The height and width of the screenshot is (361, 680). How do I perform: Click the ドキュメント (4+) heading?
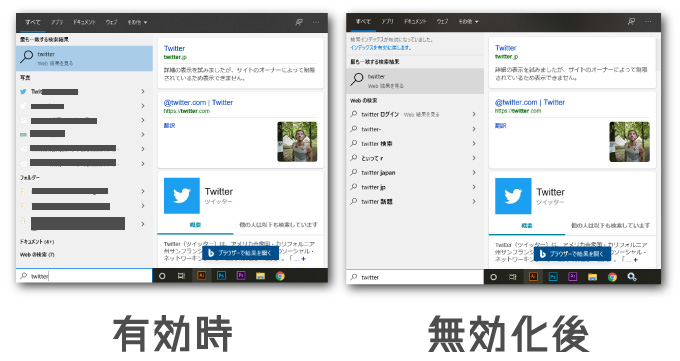(37, 242)
